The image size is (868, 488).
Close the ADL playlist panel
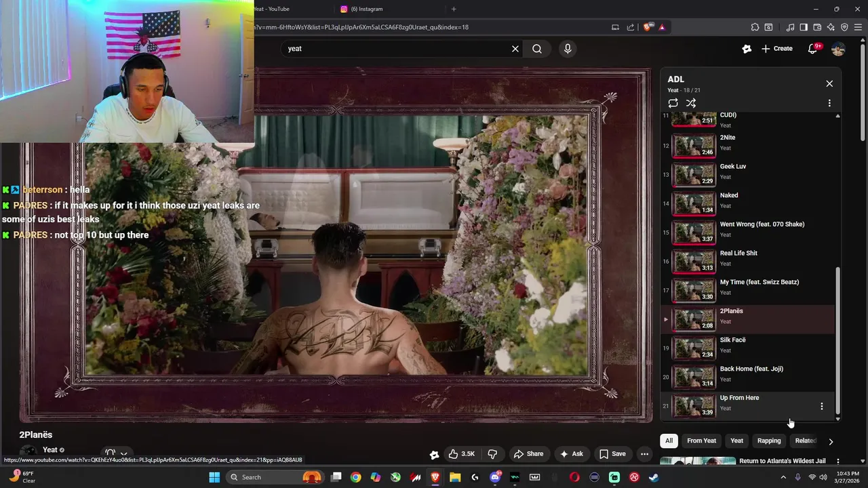[829, 83]
